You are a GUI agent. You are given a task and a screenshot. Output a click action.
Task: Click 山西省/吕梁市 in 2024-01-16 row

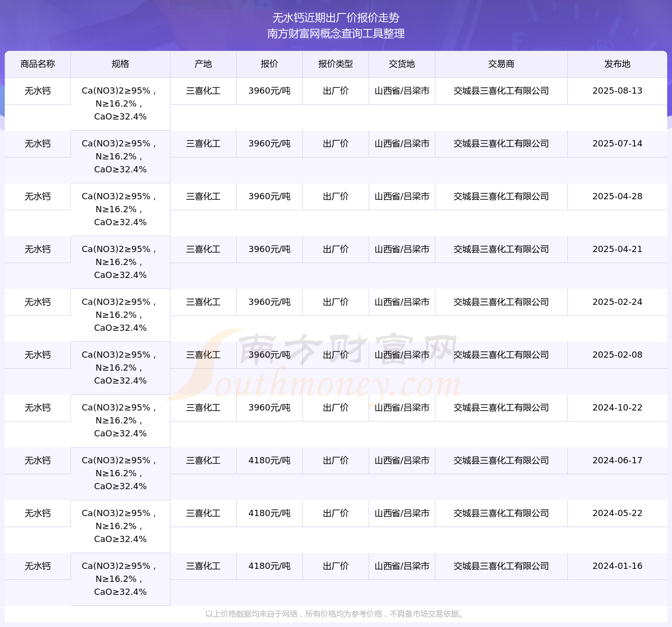[x=402, y=566]
